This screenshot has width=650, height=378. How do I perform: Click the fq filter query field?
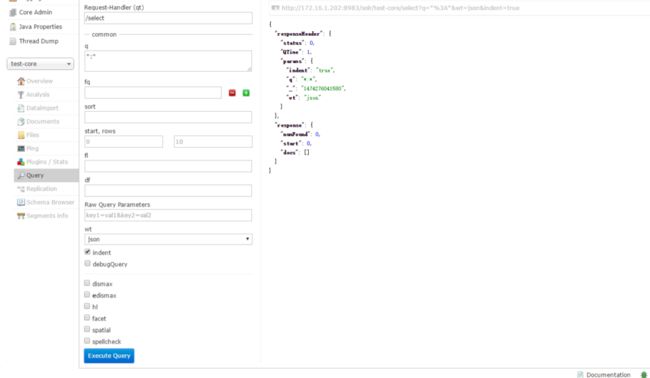point(153,93)
